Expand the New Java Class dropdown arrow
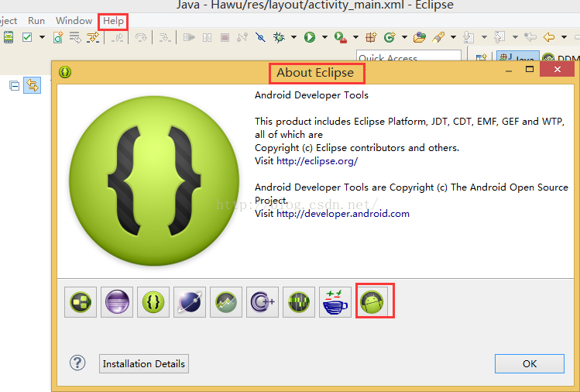The width and height of the screenshot is (580, 392). 404,37
